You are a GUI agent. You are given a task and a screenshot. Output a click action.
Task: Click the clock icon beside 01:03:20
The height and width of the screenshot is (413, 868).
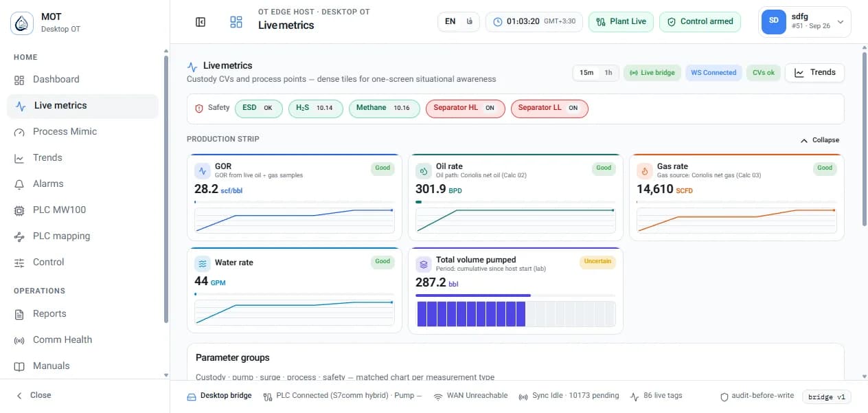[x=499, y=22]
